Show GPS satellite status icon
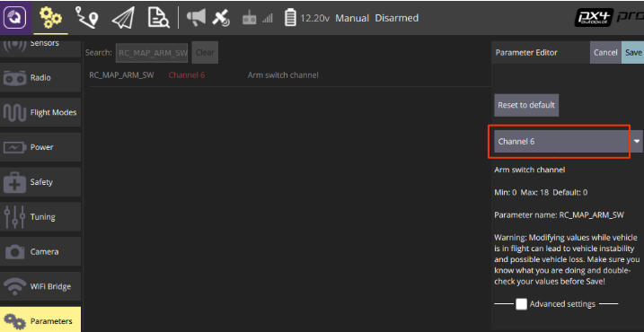 [x=221, y=18]
